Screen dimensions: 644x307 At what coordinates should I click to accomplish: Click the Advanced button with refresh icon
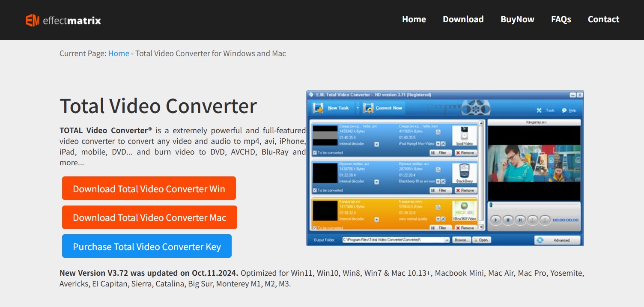click(x=557, y=240)
